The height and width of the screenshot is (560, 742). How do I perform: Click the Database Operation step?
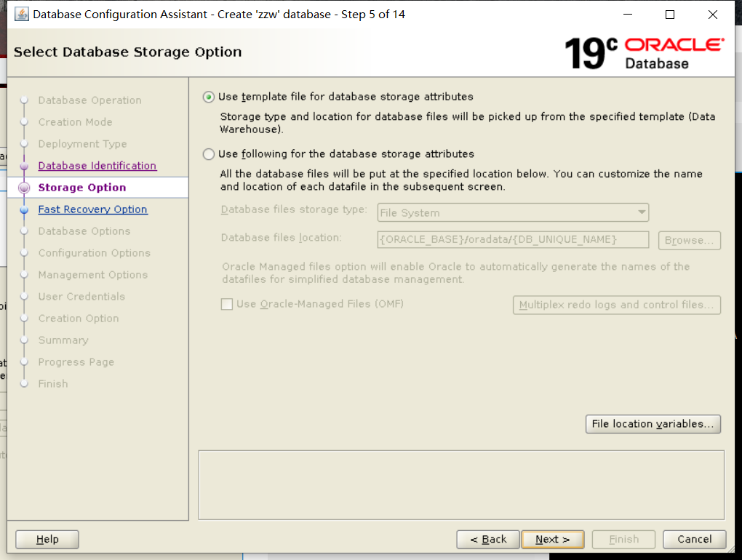click(x=90, y=100)
